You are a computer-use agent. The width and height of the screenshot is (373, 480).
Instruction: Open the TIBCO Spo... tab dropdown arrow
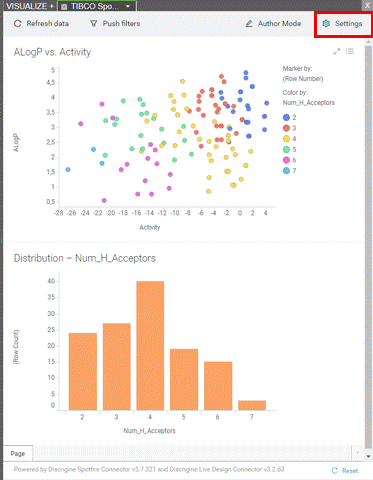(128, 6)
